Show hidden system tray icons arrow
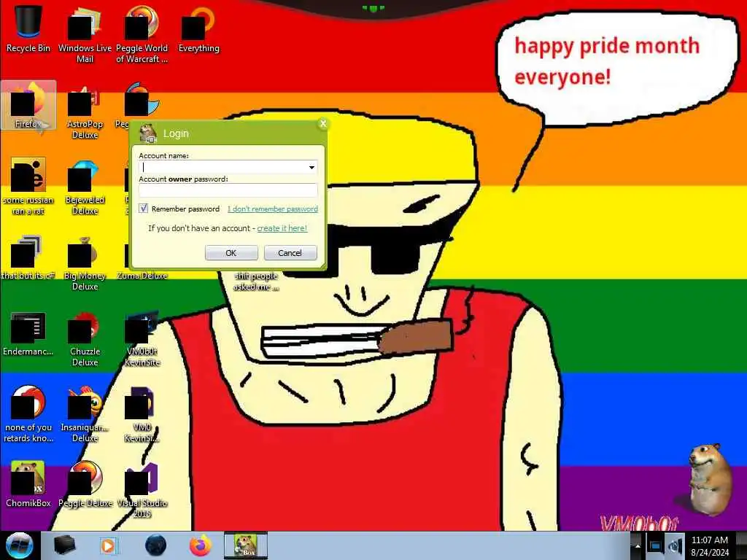The image size is (747, 560). pos(638,546)
